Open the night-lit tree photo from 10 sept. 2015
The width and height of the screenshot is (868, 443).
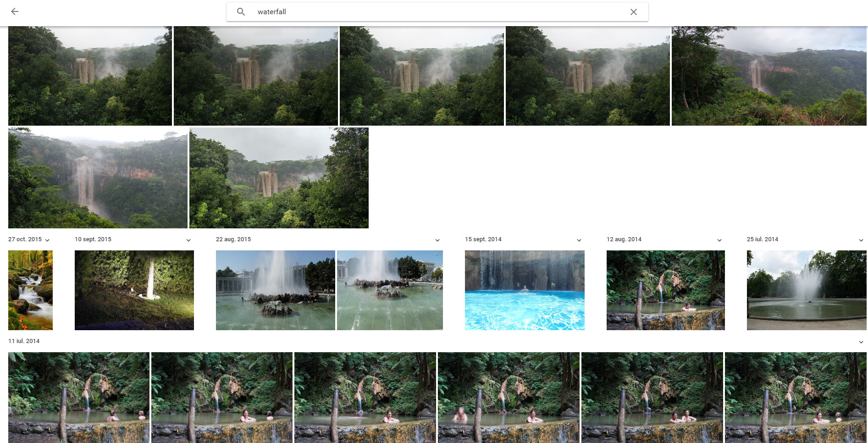(134, 290)
